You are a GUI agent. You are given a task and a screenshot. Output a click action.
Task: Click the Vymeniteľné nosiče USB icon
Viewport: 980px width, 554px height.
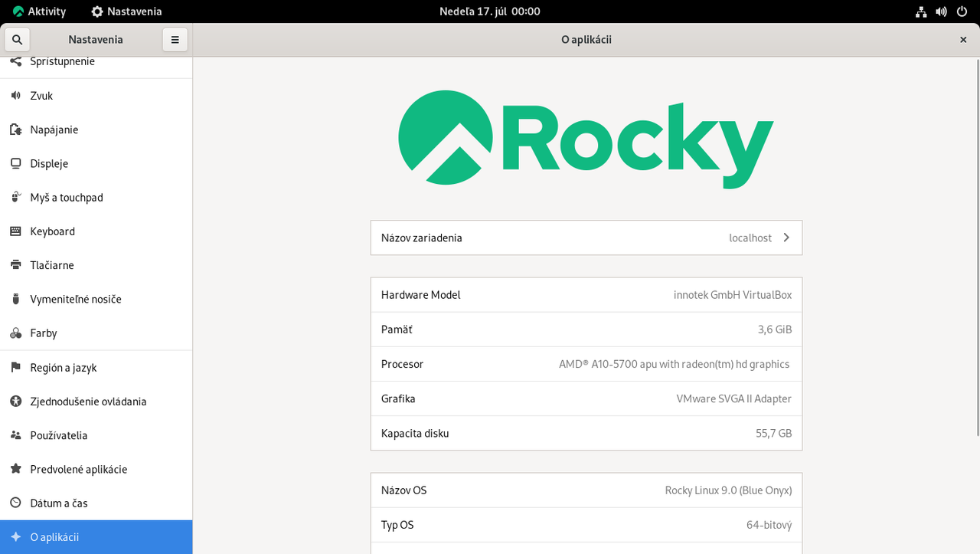(x=16, y=299)
